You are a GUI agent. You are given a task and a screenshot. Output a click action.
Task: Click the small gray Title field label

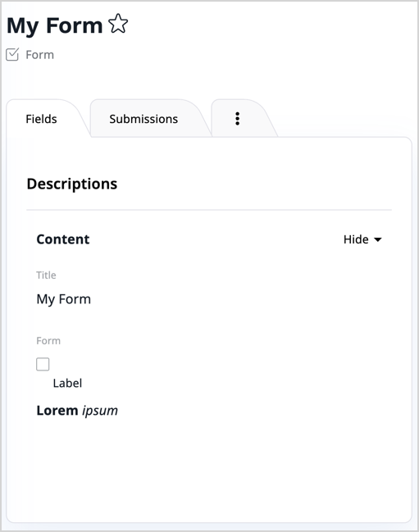46,275
